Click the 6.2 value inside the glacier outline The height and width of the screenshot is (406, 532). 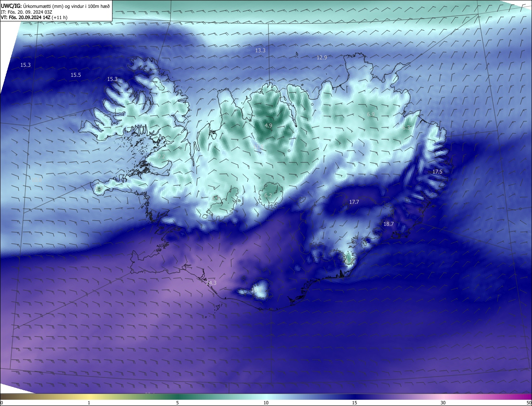coord(268,195)
